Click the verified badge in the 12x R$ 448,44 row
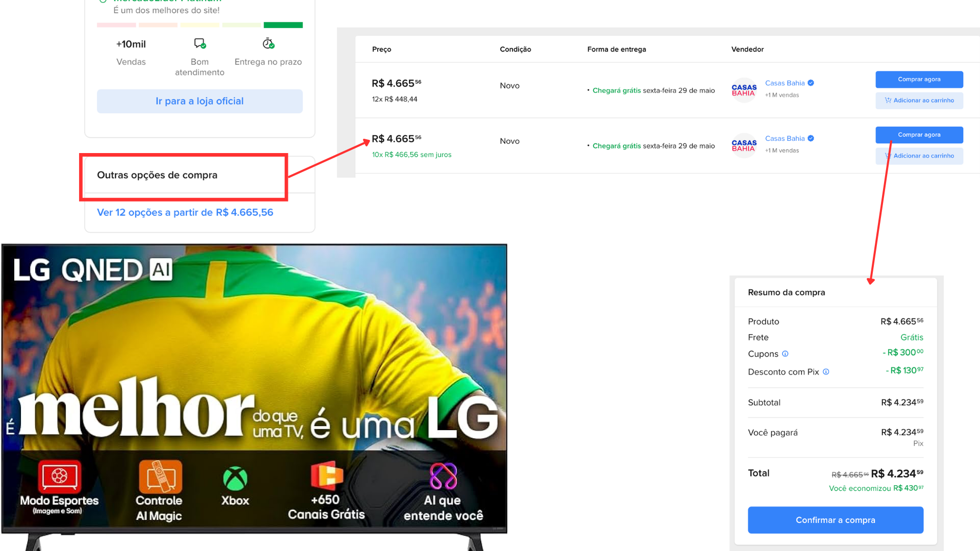 pyautogui.click(x=811, y=83)
